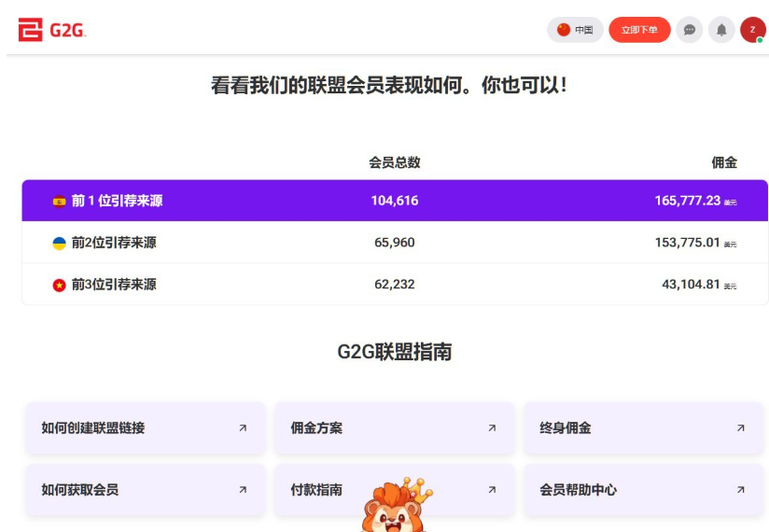The height and width of the screenshot is (532, 769).
Task: Click arrow icon on 付款指南 card
Action: [x=492, y=490]
